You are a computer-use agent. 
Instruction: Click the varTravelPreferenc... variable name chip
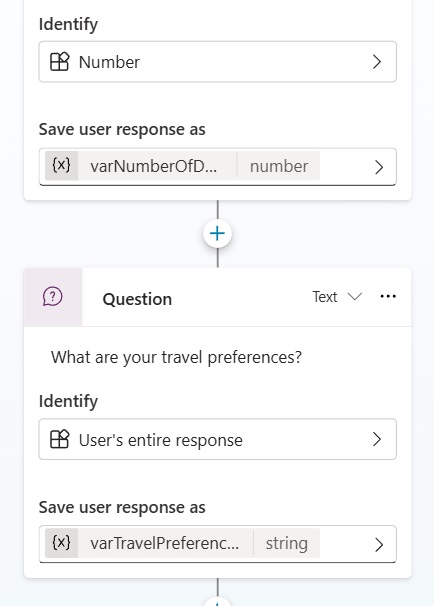click(165, 543)
